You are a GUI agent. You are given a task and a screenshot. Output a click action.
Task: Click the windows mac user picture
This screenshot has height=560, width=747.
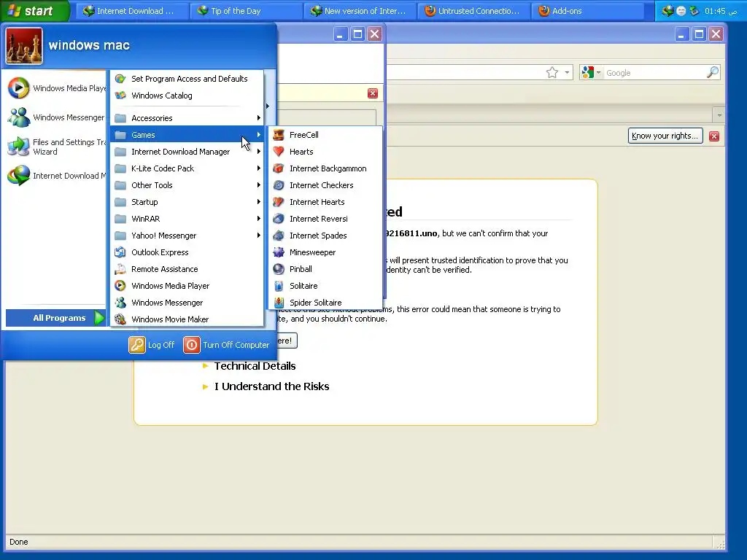coord(24,46)
